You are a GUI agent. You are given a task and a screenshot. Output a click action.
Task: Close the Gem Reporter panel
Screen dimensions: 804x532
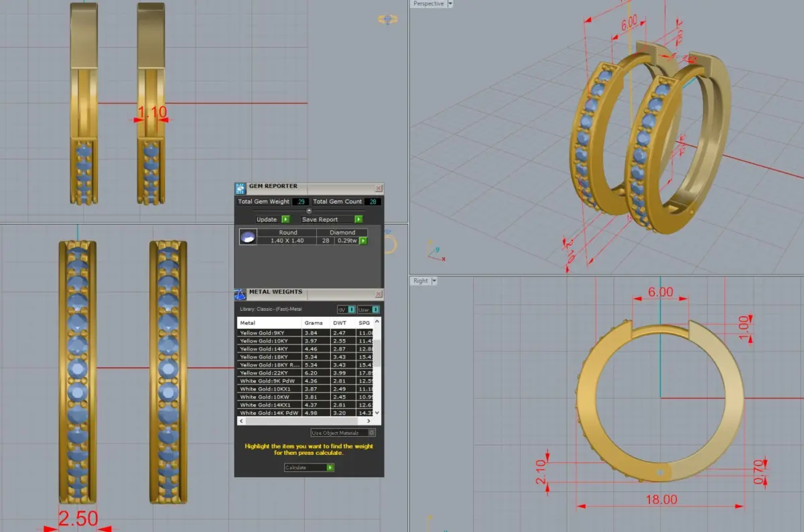pyautogui.click(x=379, y=189)
